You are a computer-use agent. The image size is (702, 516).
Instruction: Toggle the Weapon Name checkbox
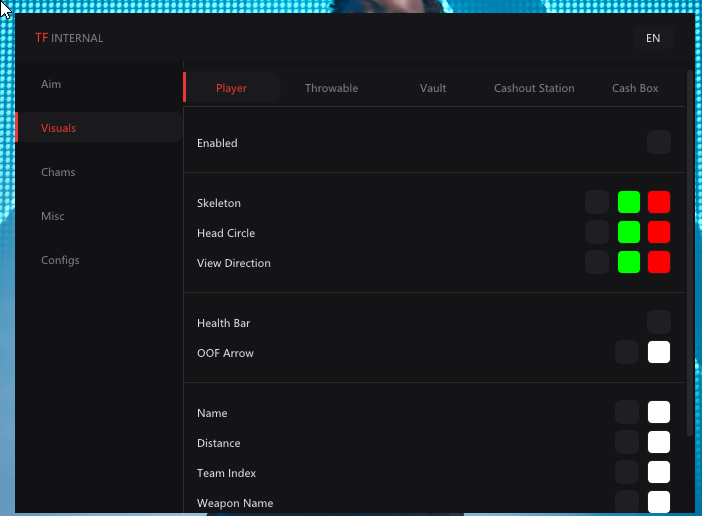coord(627,502)
